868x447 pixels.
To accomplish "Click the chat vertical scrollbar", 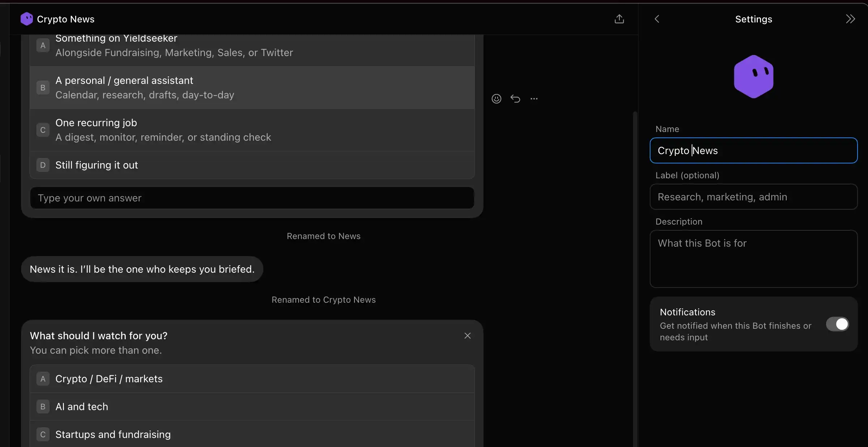I will tap(635, 278).
